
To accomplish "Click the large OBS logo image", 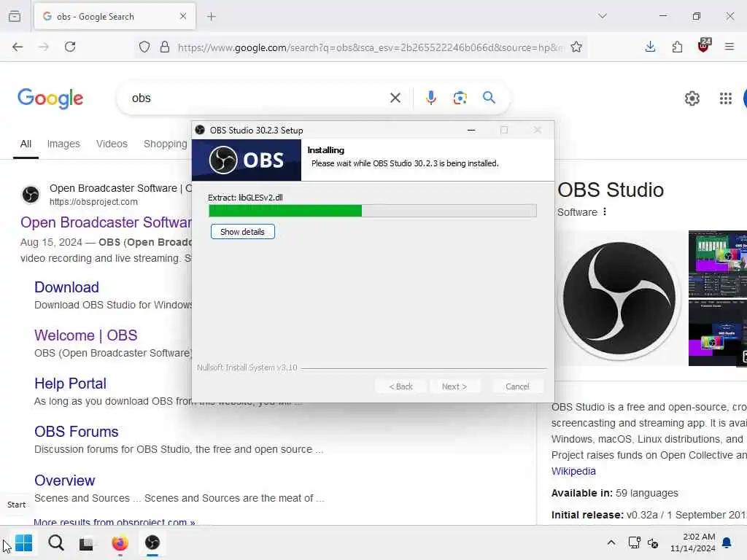I will (619, 298).
